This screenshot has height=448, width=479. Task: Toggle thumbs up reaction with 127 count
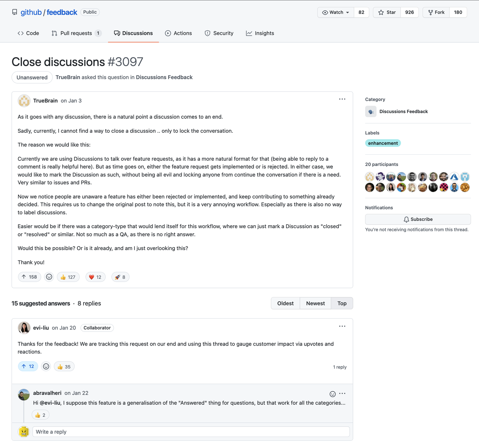68,277
